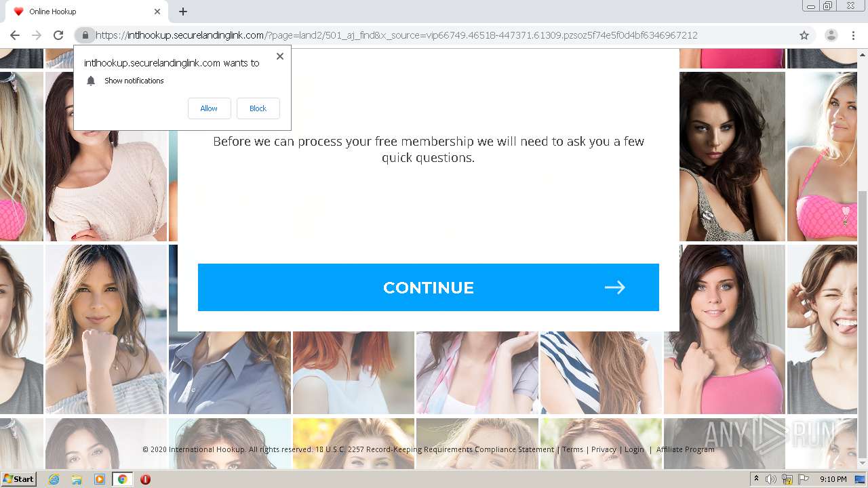Viewport: 868px width, 488px height.
Task: Show hidden system tray icons
Action: 757,479
